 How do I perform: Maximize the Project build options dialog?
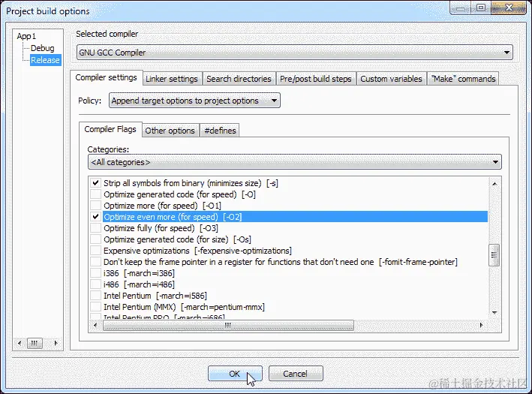481,8
